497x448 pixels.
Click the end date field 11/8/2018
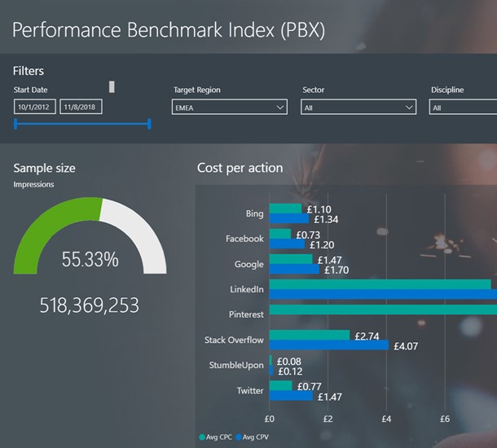[81, 107]
